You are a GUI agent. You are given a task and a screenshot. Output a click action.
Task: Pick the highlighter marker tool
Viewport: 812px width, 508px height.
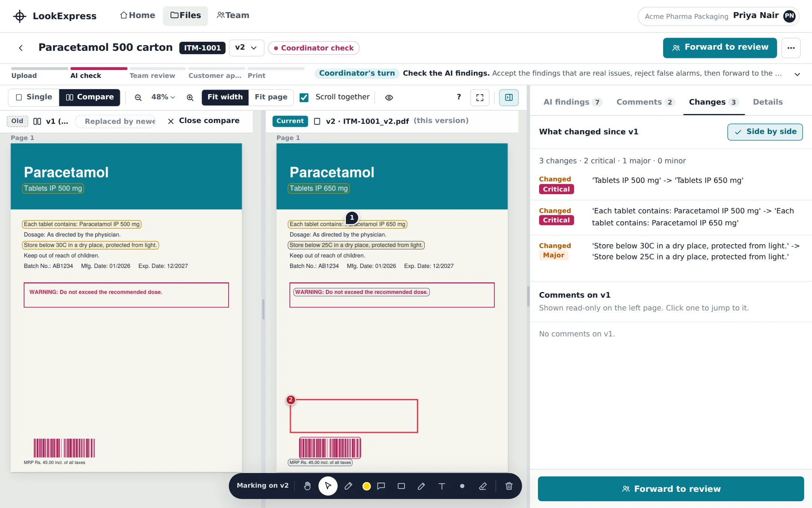click(348, 486)
